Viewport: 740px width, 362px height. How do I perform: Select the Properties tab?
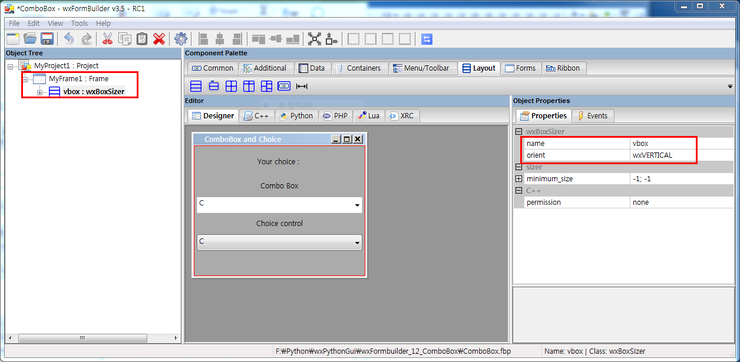543,116
